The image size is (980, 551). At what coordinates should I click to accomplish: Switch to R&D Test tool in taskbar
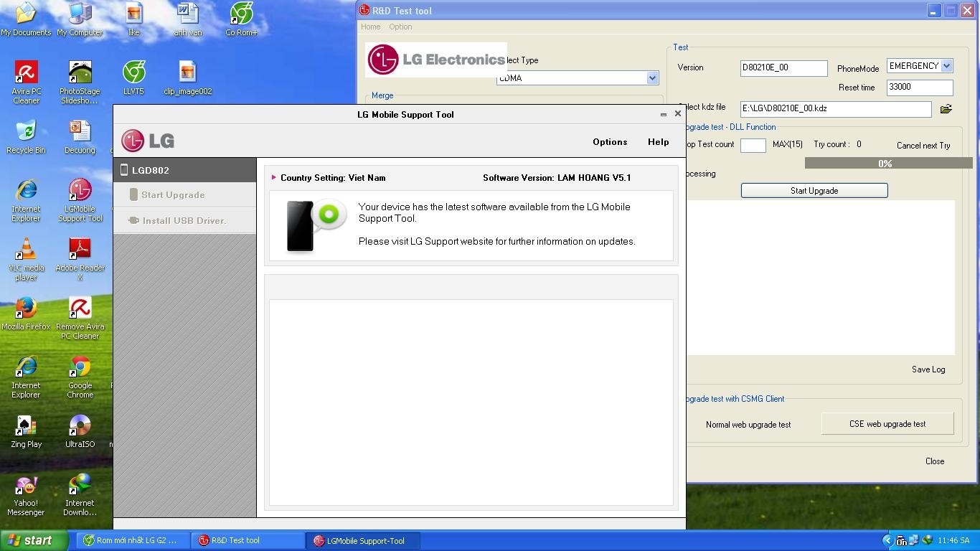[248, 541]
